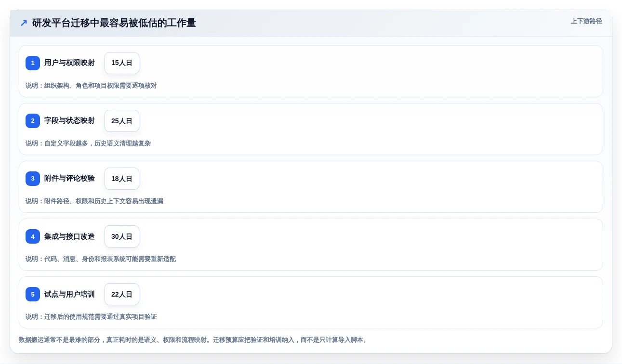Select number badge 5 for 试点与用户培训

point(33,294)
